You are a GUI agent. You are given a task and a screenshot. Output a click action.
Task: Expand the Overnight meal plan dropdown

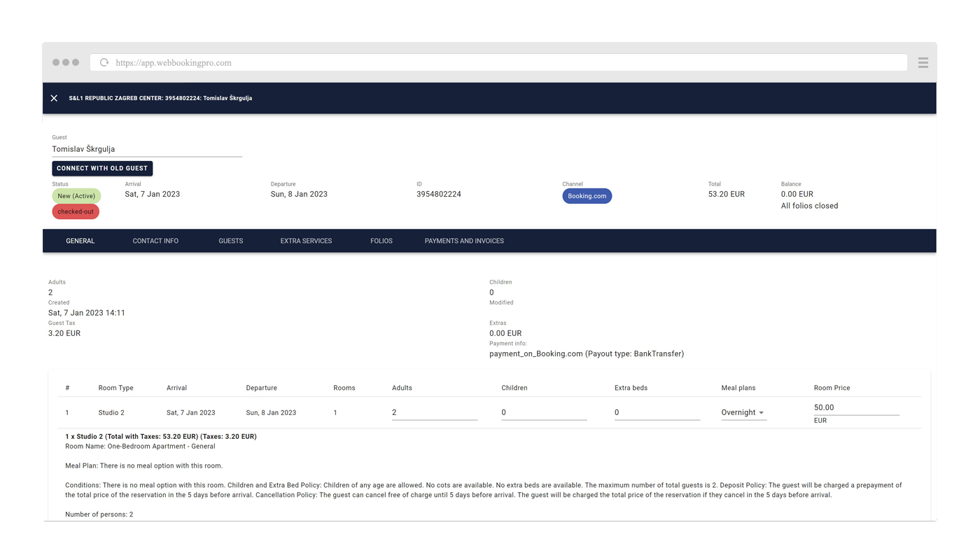(743, 413)
